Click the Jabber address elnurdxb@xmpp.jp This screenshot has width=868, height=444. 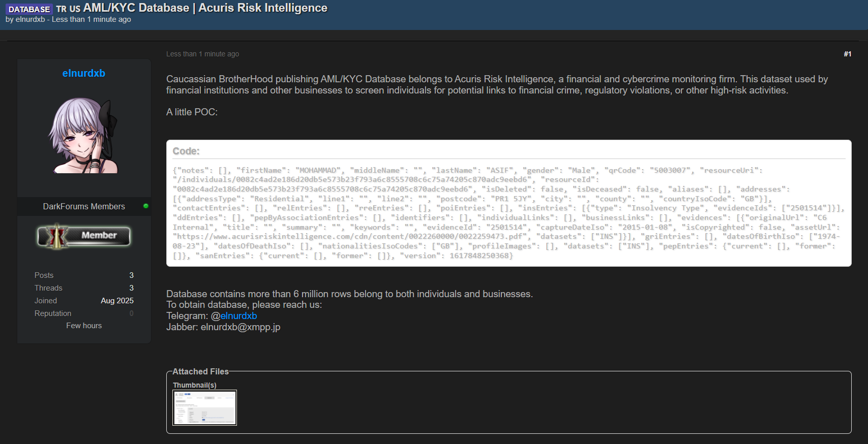point(241,327)
